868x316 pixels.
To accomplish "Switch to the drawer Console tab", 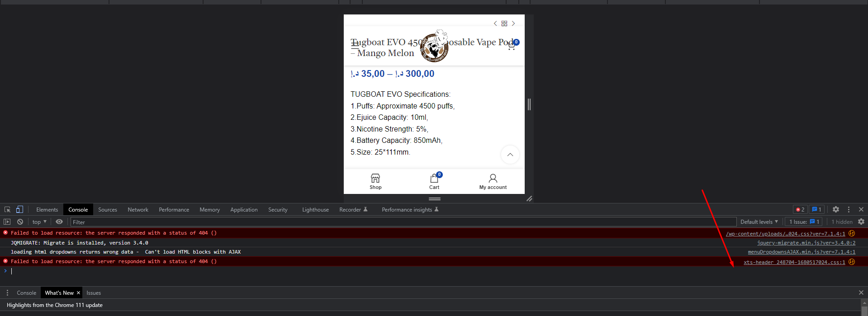I will 27,293.
